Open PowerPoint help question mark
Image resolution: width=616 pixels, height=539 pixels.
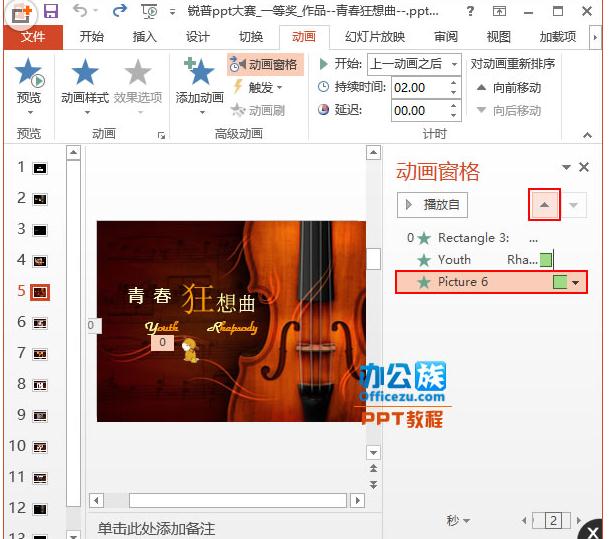(470, 11)
